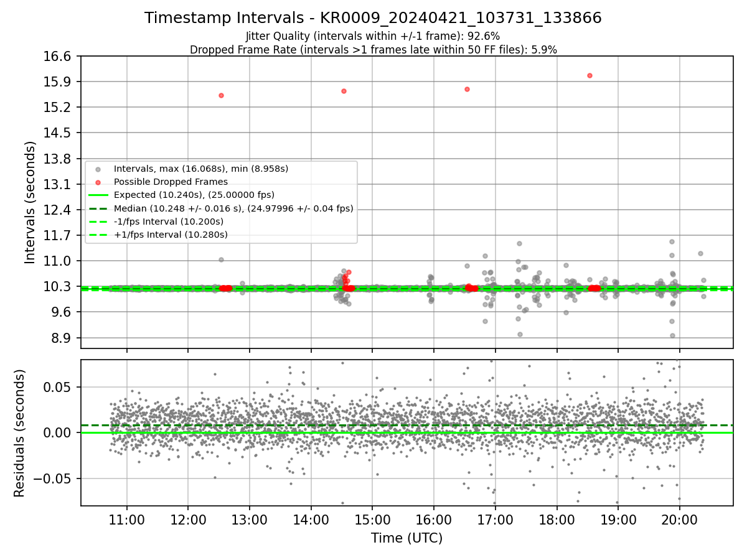Select the Jitter Quality 92.6% subtitle line

tap(373, 37)
